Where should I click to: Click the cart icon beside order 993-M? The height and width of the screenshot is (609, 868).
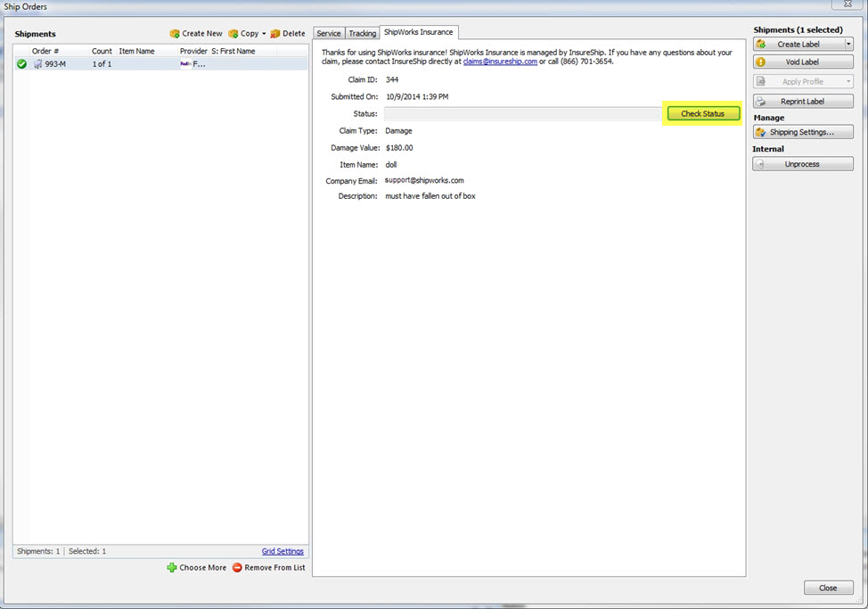tap(37, 64)
